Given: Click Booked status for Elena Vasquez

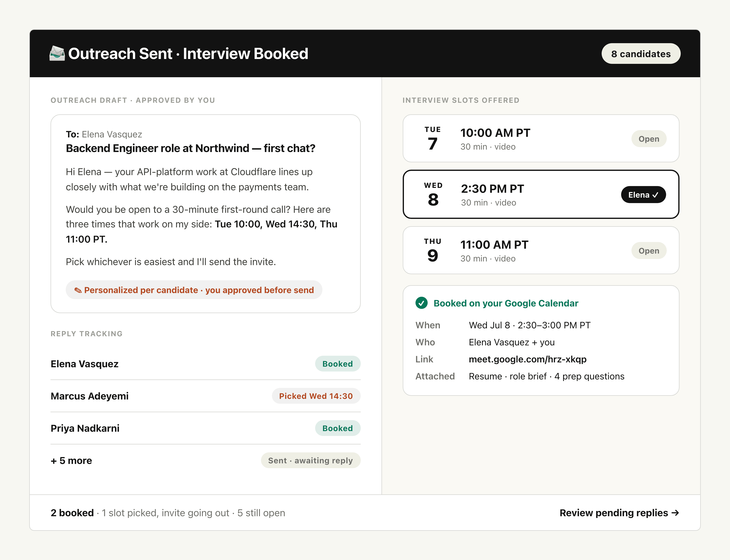Looking at the screenshot, I should 337,364.
